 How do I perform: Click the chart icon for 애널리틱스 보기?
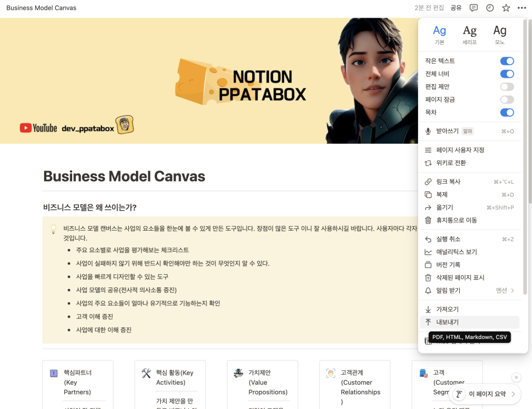tap(428, 252)
